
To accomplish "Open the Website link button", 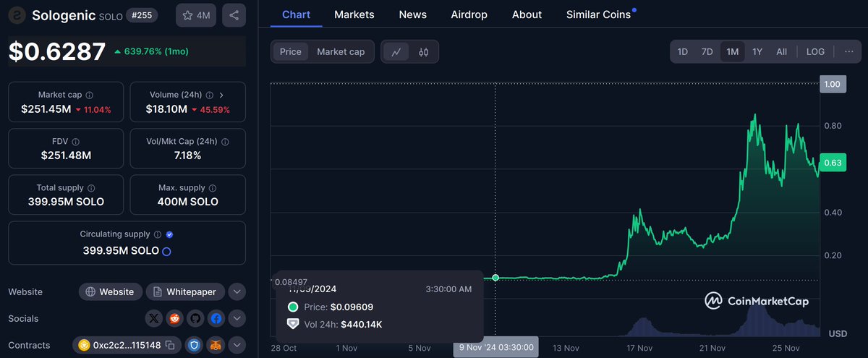I will pos(110,291).
